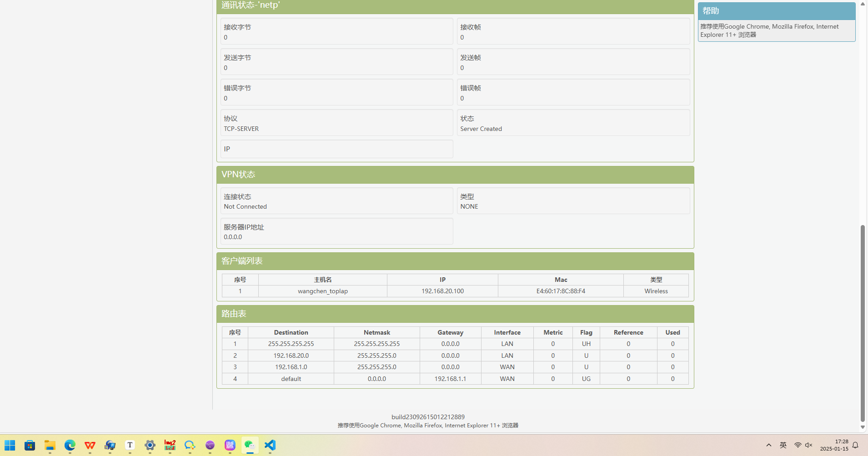Click the 客户端列表 section header

tap(455, 261)
